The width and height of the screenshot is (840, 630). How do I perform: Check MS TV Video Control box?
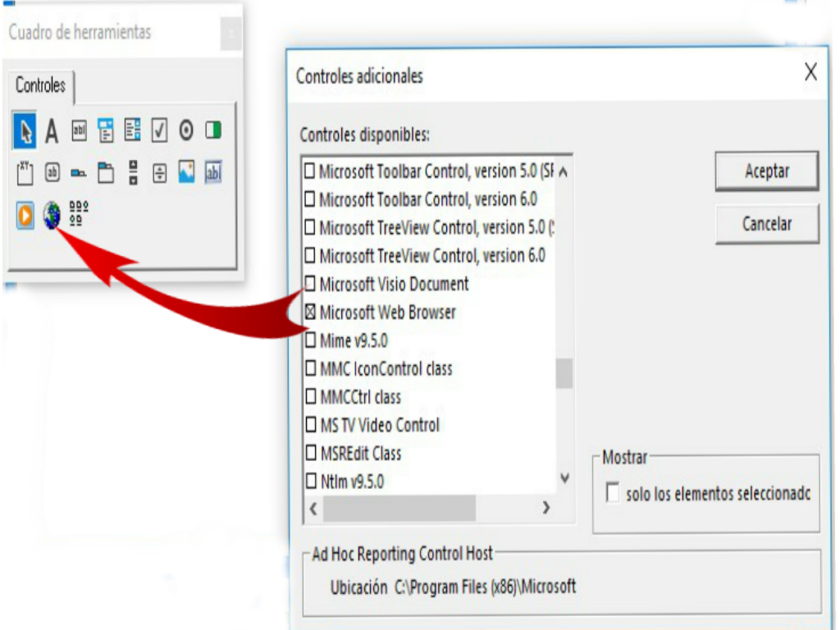coord(311,425)
